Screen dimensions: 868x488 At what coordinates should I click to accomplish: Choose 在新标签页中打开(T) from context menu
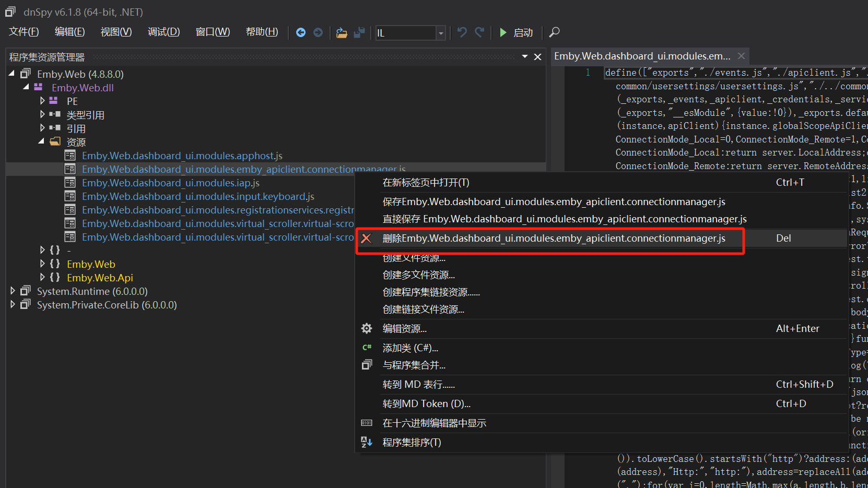pyautogui.click(x=602, y=182)
